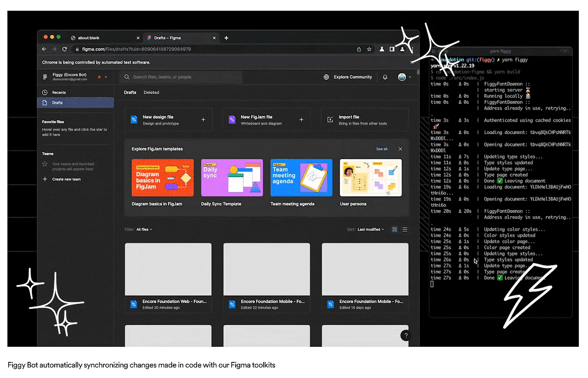
Task: Click the magnifier icon in the search bar
Action: [128, 77]
